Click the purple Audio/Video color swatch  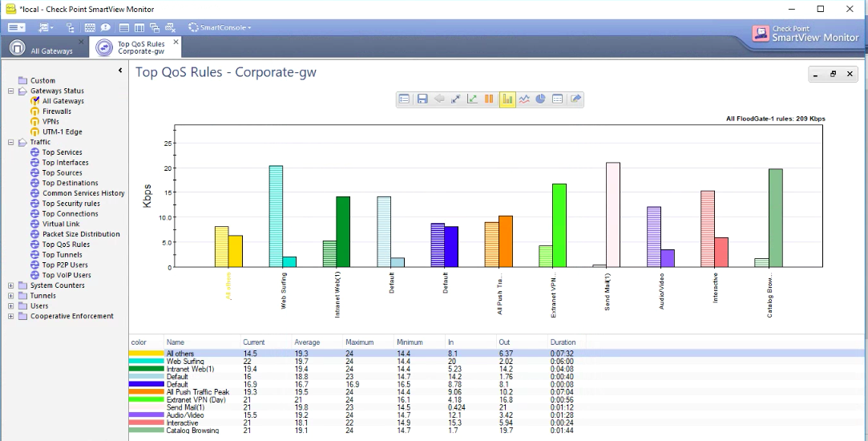(x=146, y=415)
